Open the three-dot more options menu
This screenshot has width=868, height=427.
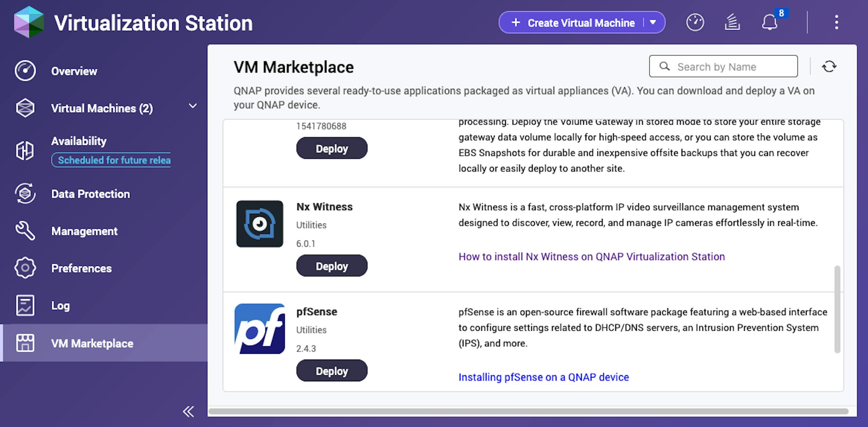(836, 22)
